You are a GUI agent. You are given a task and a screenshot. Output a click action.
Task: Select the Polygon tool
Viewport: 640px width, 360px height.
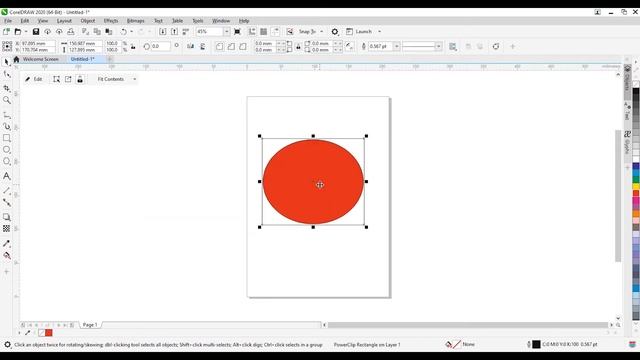(7, 162)
